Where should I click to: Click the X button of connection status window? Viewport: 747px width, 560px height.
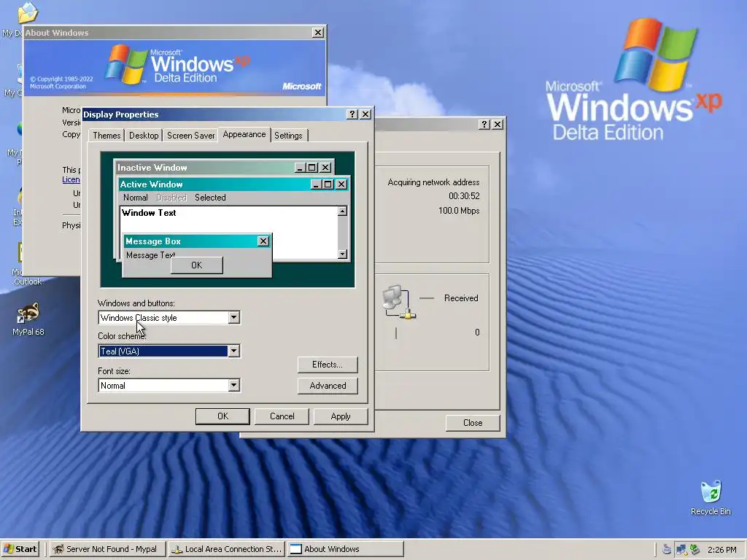(x=498, y=124)
